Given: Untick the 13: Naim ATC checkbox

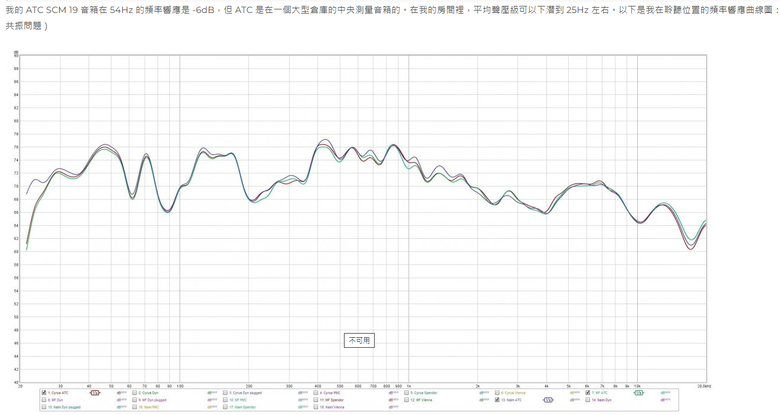Looking at the screenshot, I should (497, 400).
